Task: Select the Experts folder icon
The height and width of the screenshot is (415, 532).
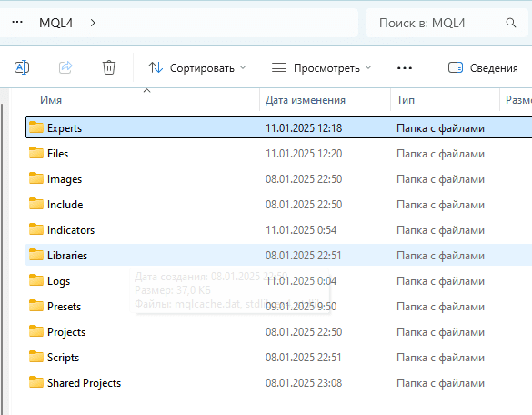Action: pos(36,127)
